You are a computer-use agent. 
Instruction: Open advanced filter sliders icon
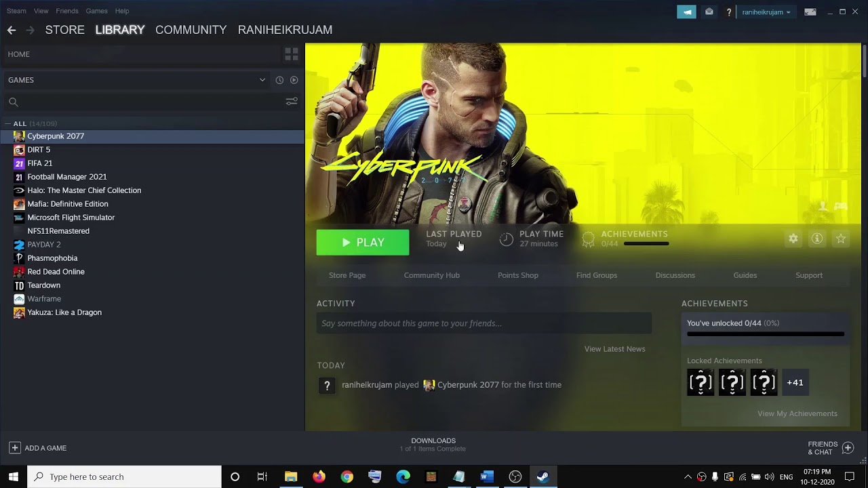(292, 102)
